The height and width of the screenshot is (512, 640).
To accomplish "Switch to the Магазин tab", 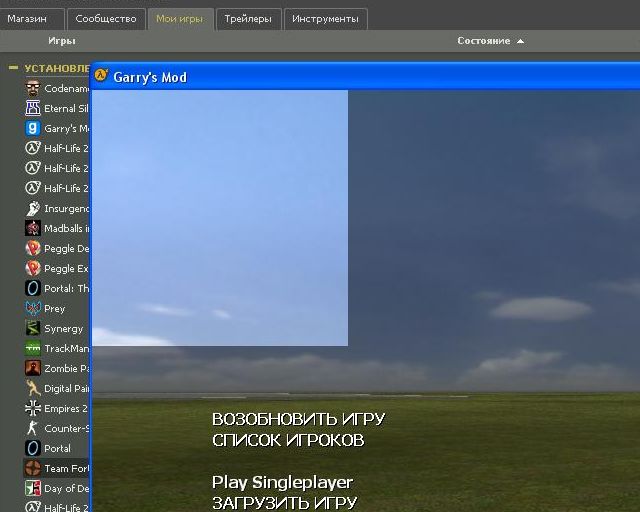I will pyautogui.click(x=33, y=18).
